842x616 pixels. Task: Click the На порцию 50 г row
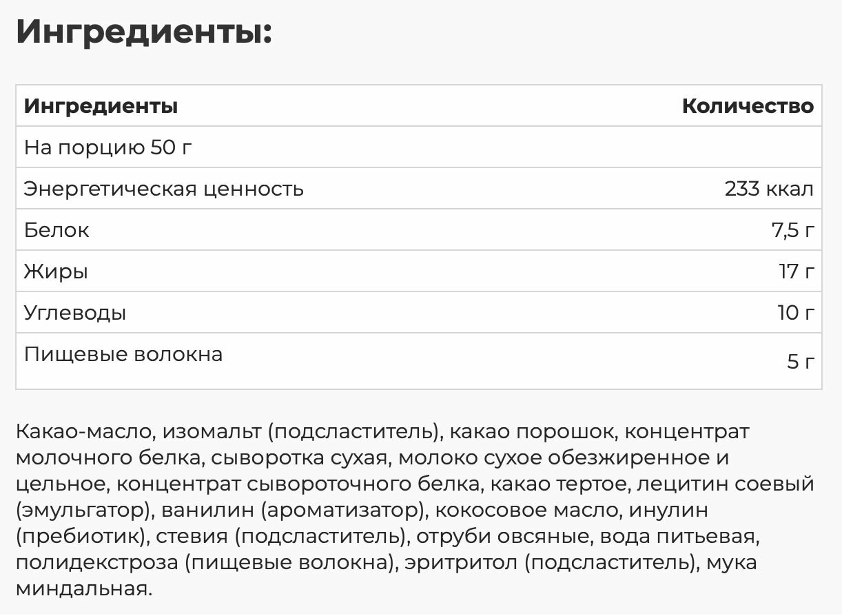point(419,147)
